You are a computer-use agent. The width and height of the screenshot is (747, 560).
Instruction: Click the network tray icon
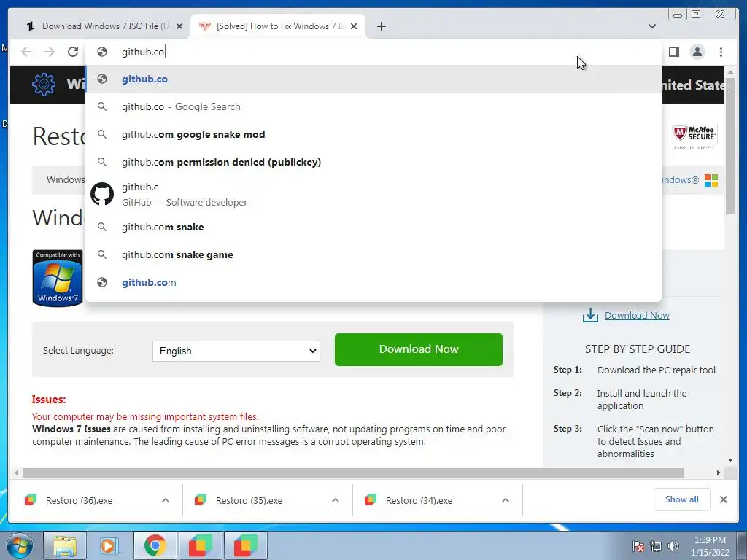[x=656, y=546]
